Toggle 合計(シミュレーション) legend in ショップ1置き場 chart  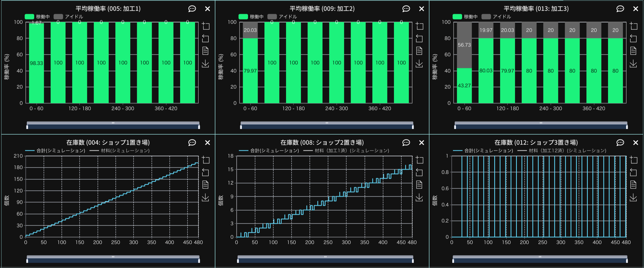coord(55,151)
